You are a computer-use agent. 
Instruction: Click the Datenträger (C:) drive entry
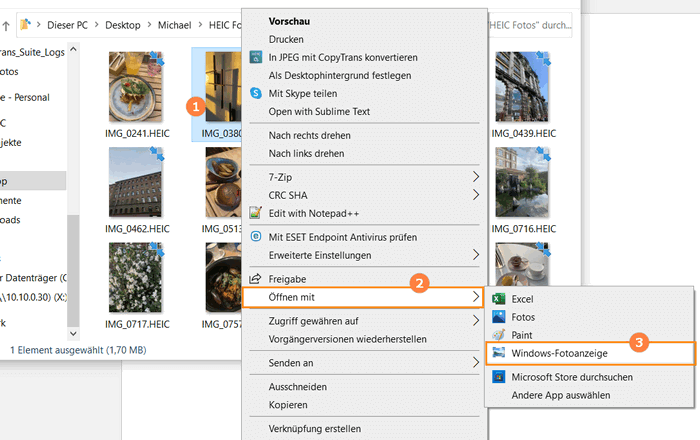(33, 278)
